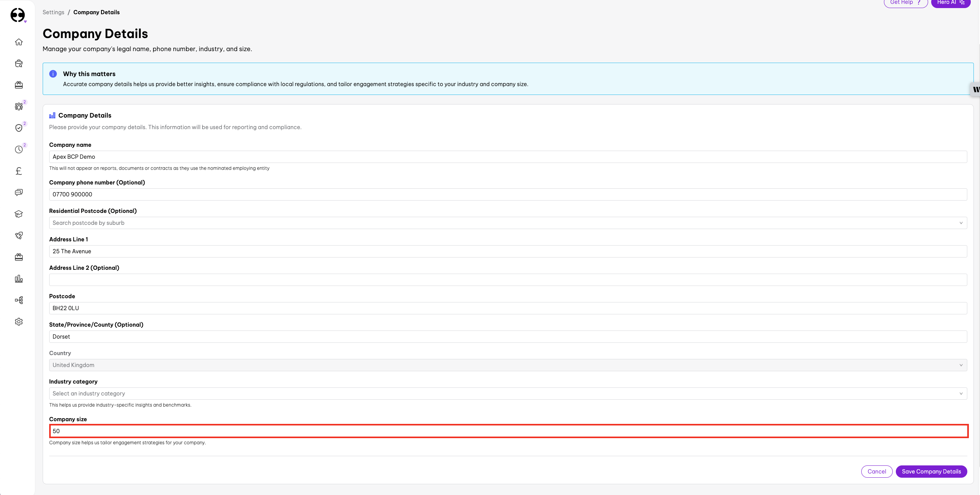Open the Get Help button
Viewport: 980px width, 495px height.
pos(905,3)
